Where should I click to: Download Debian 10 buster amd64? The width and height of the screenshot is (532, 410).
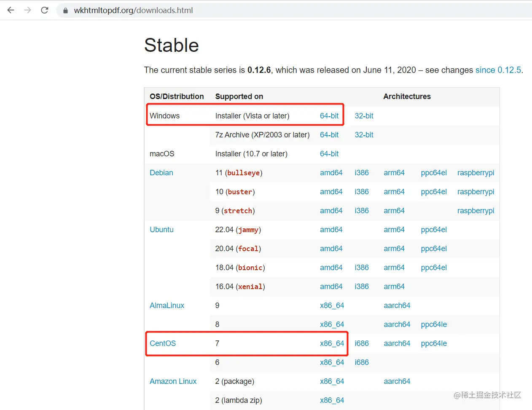(331, 192)
